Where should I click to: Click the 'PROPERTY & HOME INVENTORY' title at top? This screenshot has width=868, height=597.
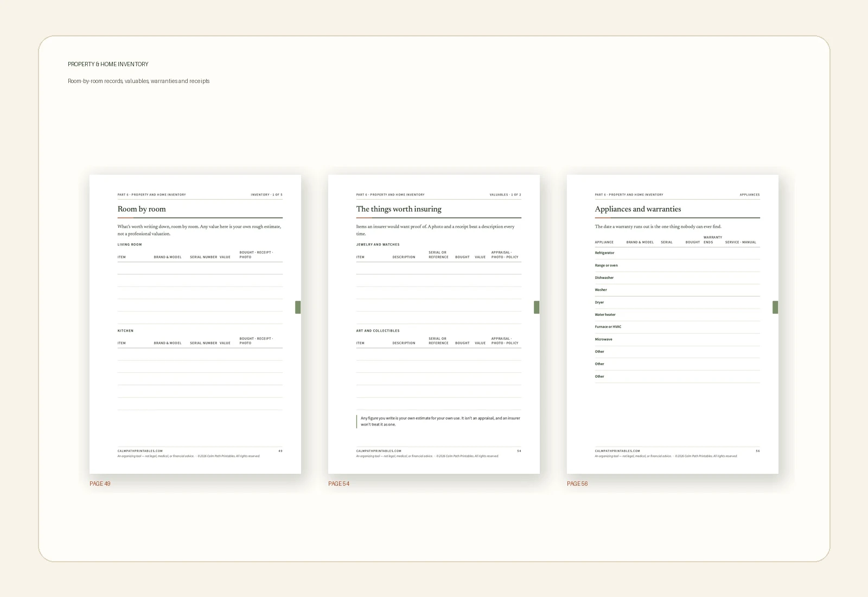pyautogui.click(x=108, y=64)
